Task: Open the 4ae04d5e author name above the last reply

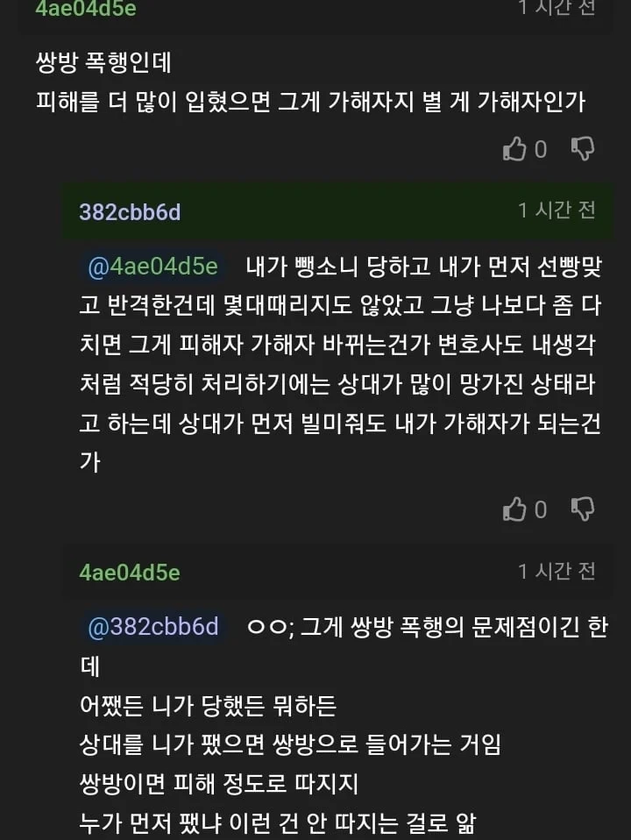Action: (x=130, y=573)
